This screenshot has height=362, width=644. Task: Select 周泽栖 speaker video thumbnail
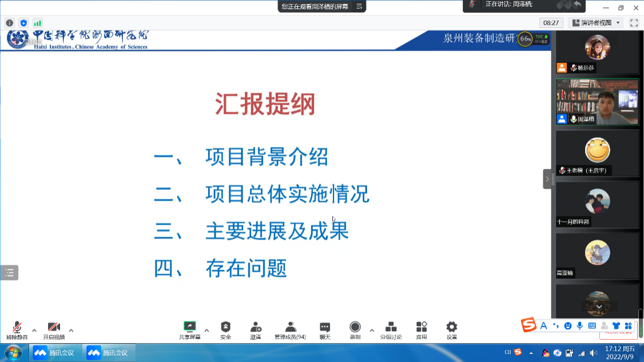click(x=597, y=102)
